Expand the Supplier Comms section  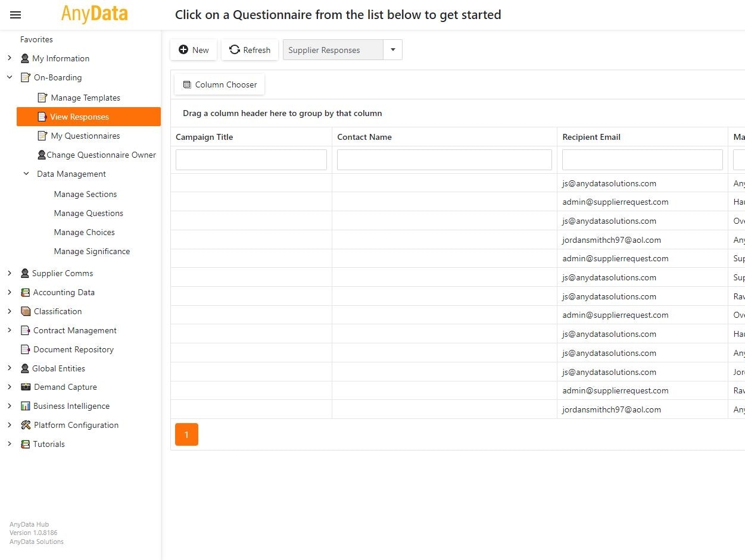(x=10, y=273)
